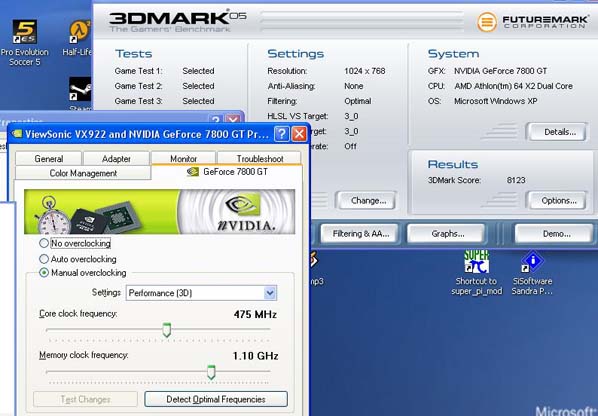Image resolution: width=598 pixels, height=416 pixels.
Task: Launch the SiSoftware Sandra desktop icon
Action: [532, 272]
